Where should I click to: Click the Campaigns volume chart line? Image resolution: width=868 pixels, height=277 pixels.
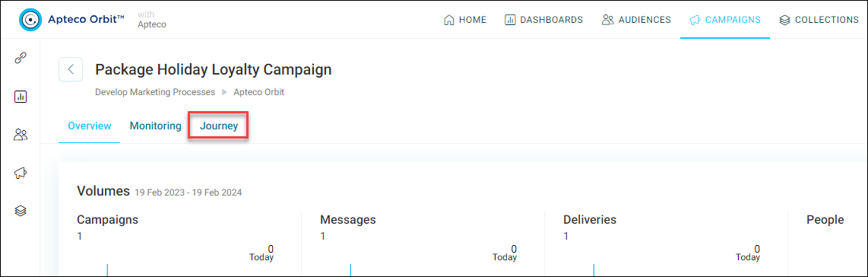107,269
